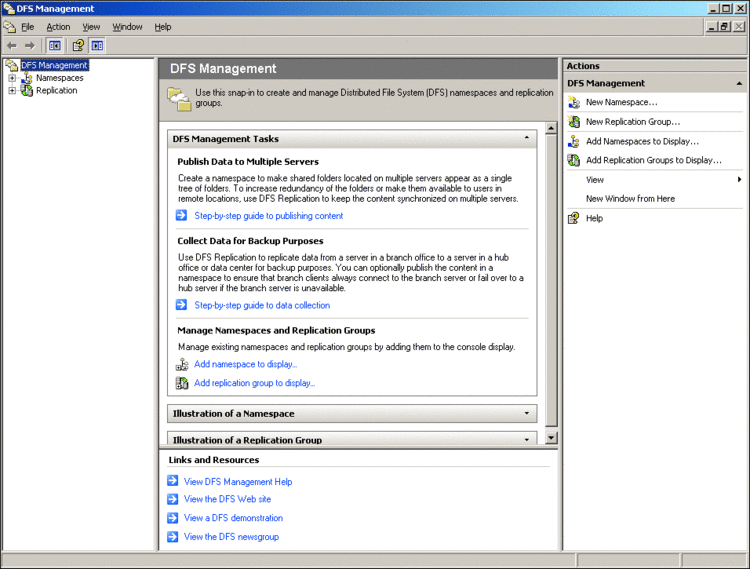Open the Window menu

(127, 27)
